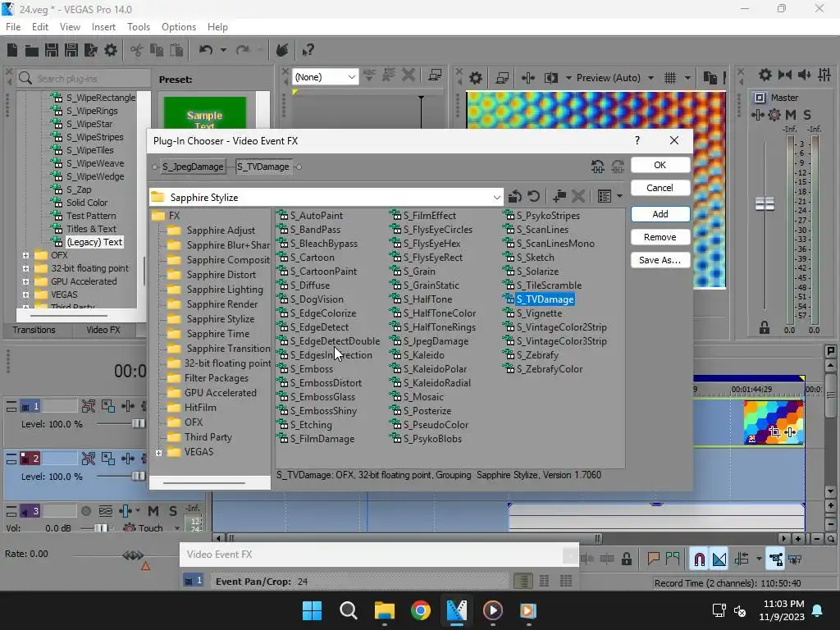Switch to the Transitions tab
This screenshot has width=840, height=630.
point(34,330)
